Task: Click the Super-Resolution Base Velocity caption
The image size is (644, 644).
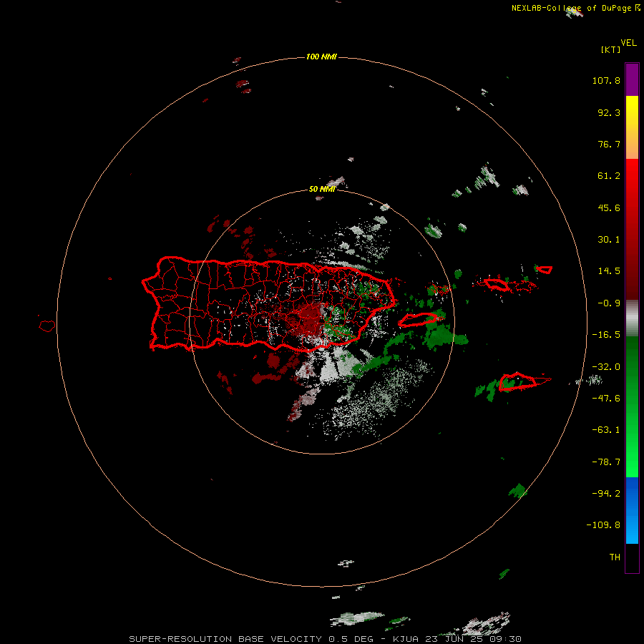Action: click(x=326, y=639)
